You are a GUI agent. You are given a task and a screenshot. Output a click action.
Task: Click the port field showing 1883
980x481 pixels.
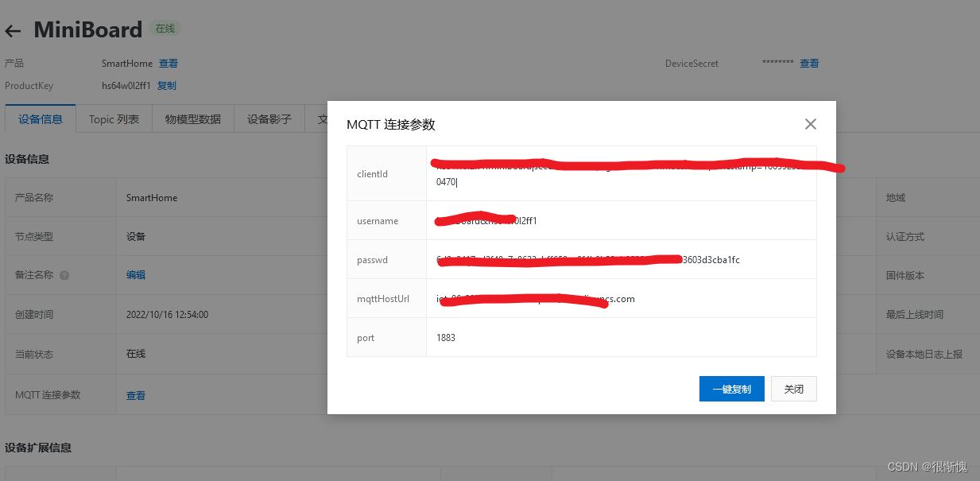click(x=620, y=337)
